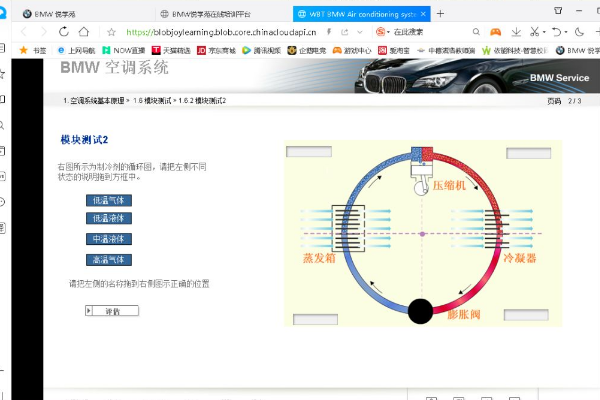The width and height of the screenshot is (600, 400).
Task: Click the lightning speed-mode icon
Action: point(329,32)
